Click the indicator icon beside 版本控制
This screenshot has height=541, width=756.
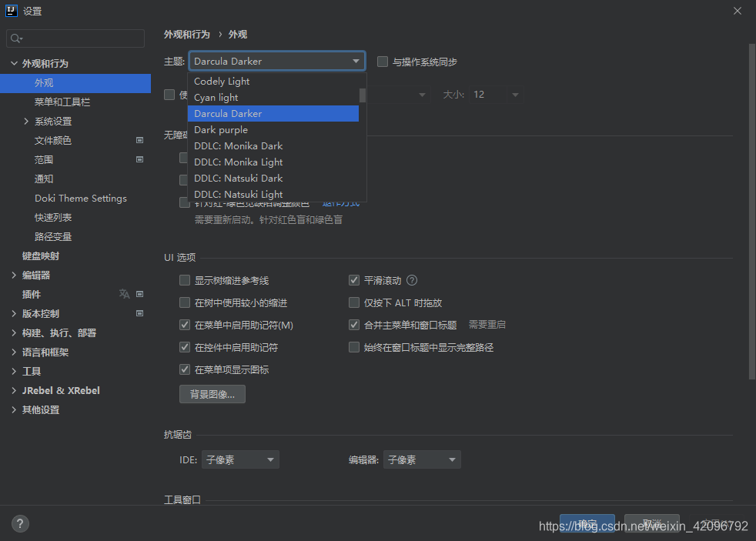(139, 312)
